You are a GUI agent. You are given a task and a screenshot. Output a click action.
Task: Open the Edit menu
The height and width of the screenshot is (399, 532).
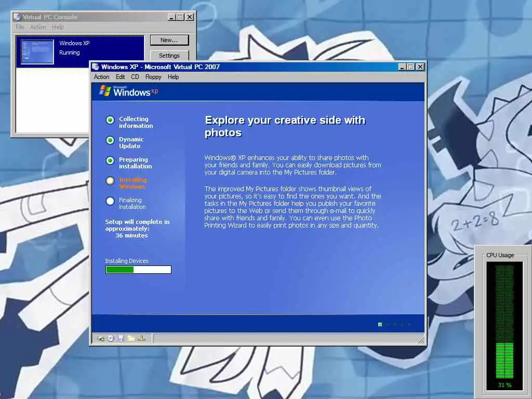coord(120,77)
